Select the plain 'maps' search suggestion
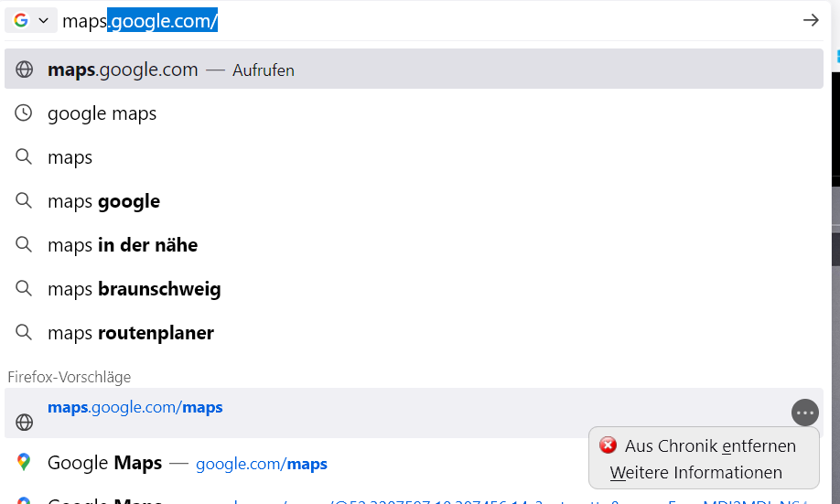Screen dimensions: 840x504 [x=70, y=157]
